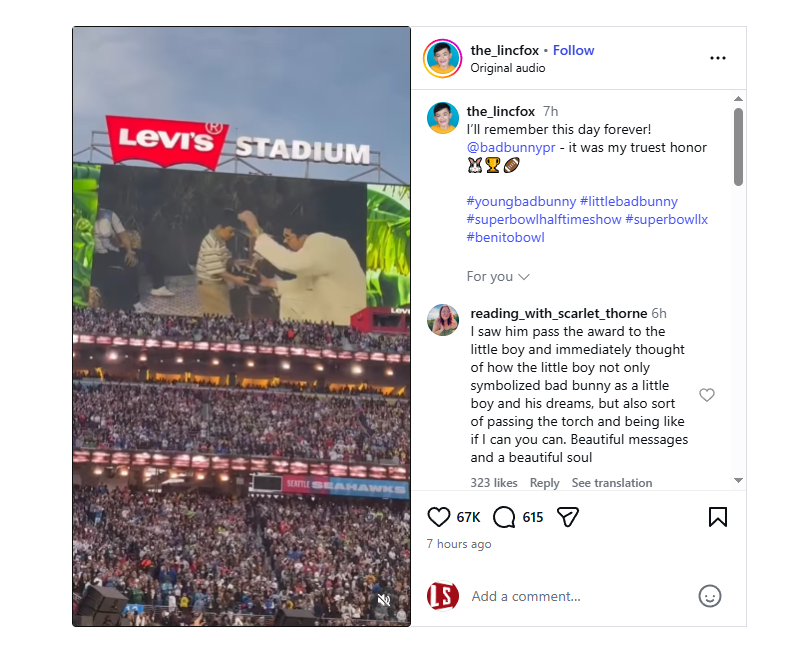
Task: Open the #superbowlhalftimeshow hashtag
Action: 543,219
